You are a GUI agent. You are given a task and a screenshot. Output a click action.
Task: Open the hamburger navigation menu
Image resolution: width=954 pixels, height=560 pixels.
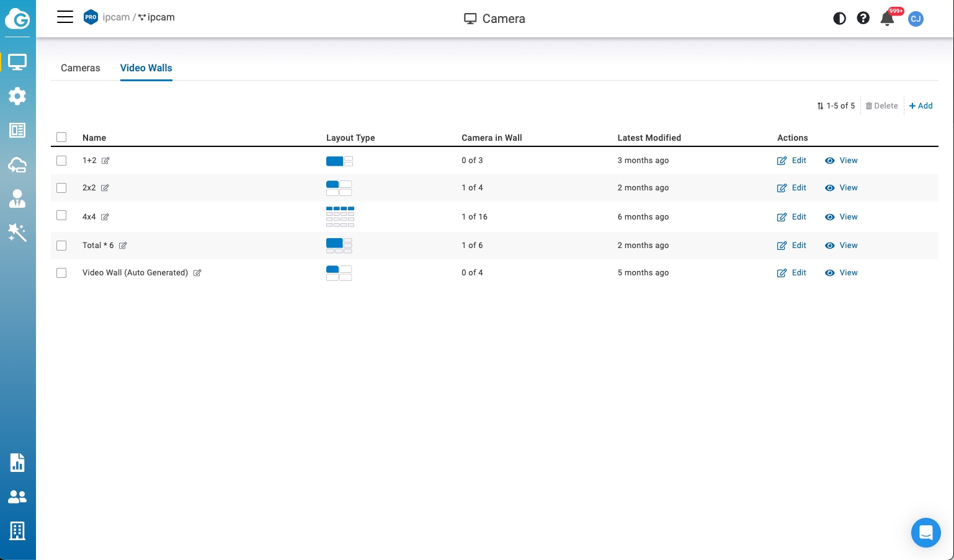(x=65, y=17)
